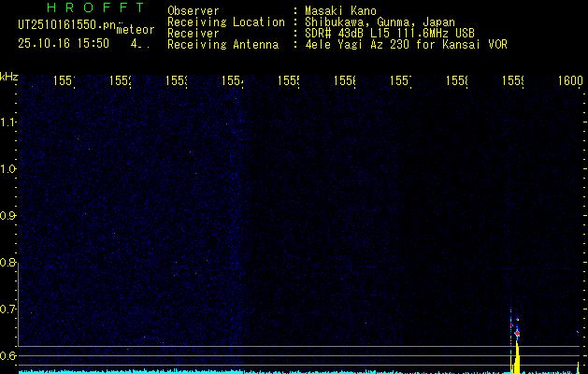Select 'Shibukawa, Gunma, Japan' text
Viewport: 588px width, 374px height.
[380, 22]
